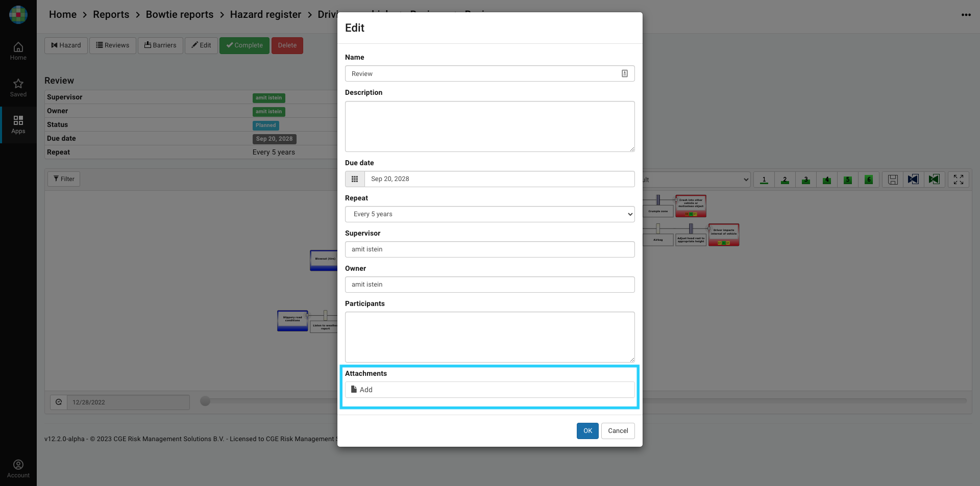Select diagram level 1 button
This screenshot has height=486, width=980.
tap(764, 180)
